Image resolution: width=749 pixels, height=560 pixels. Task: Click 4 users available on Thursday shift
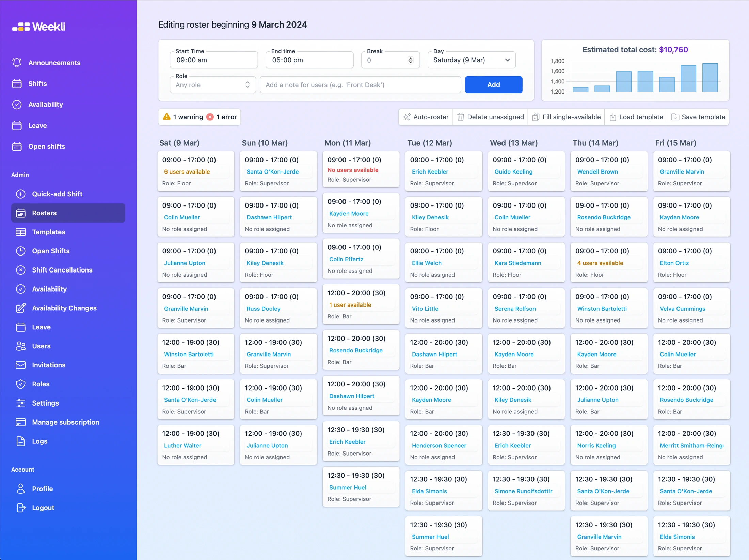click(600, 263)
